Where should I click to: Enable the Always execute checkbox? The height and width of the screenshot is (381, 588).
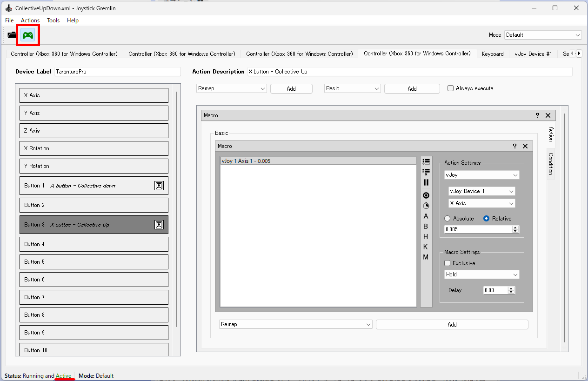450,88
